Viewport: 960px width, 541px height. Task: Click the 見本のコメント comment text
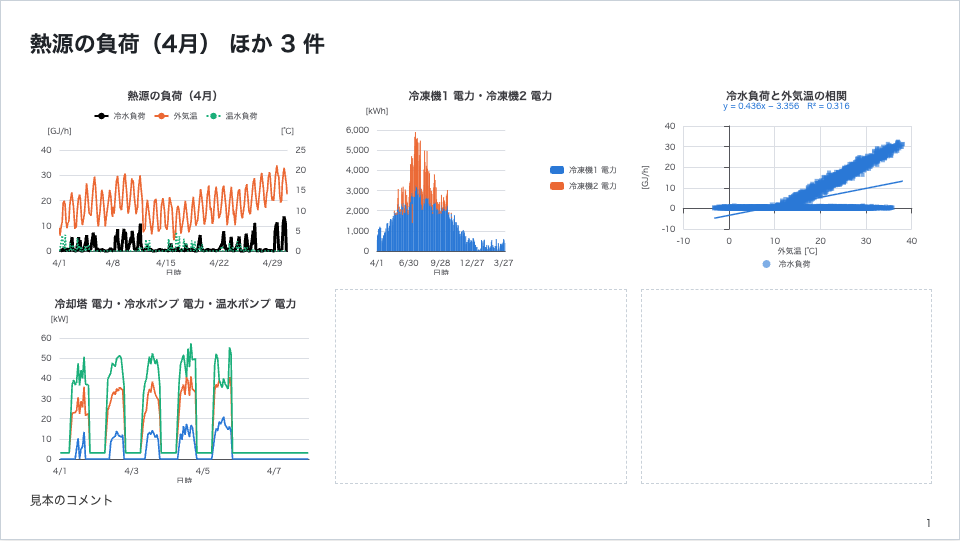coord(72,500)
